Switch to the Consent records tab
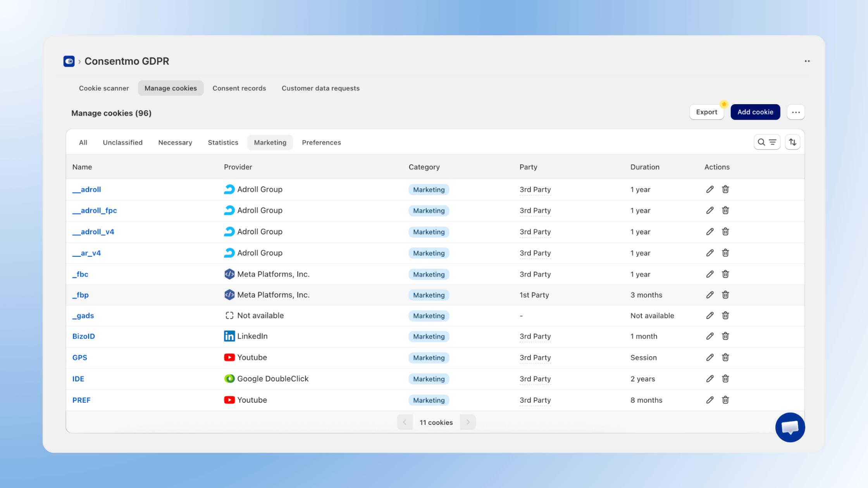This screenshot has height=488, width=868. coord(239,88)
